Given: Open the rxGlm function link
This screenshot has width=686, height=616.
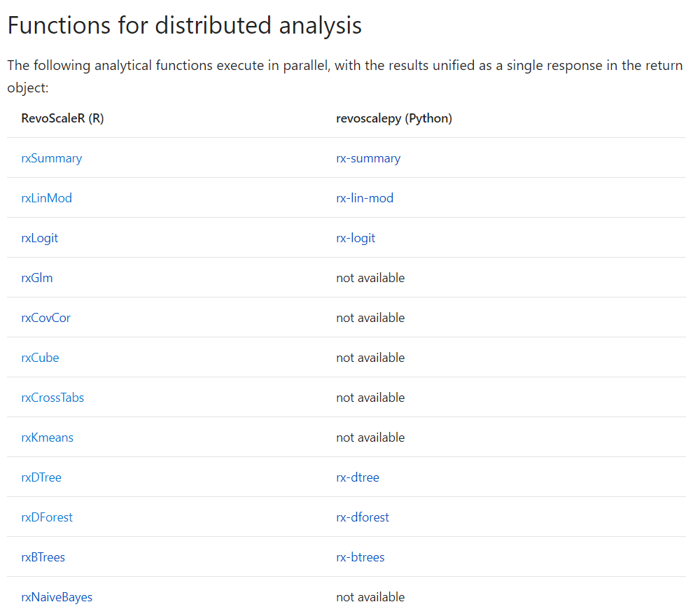Looking at the screenshot, I should [37, 278].
